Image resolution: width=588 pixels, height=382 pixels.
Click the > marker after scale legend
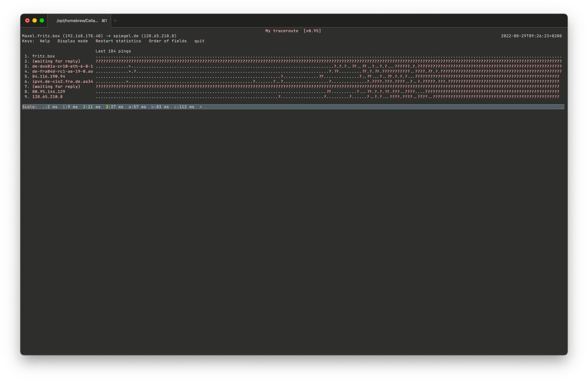[201, 107]
